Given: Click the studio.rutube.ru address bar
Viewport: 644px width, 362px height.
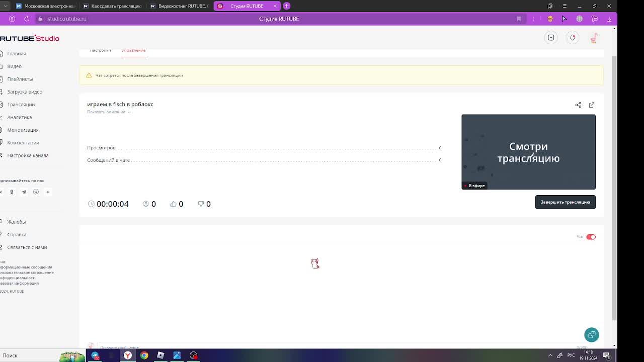Looking at the screenshot, I should (x=67, y=19).
